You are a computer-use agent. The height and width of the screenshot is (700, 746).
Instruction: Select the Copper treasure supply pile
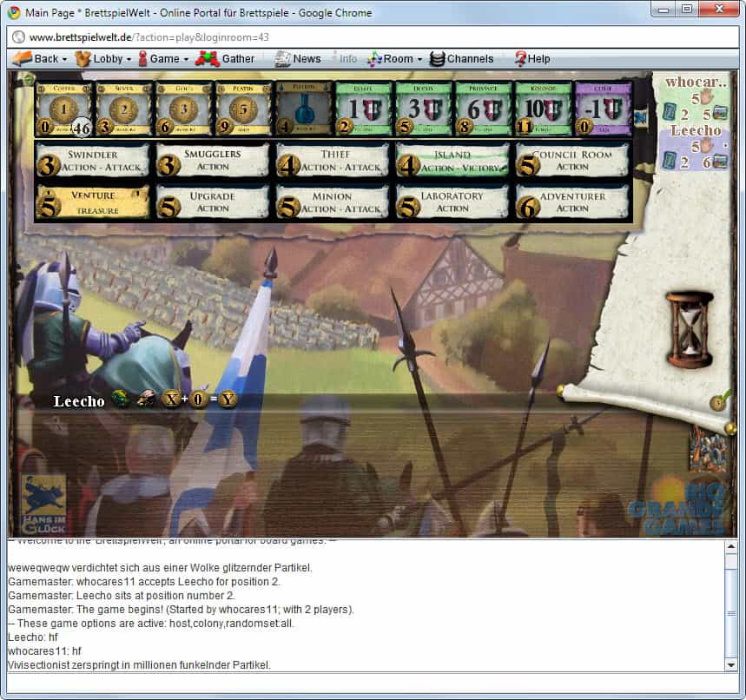[x=63, y=109]
